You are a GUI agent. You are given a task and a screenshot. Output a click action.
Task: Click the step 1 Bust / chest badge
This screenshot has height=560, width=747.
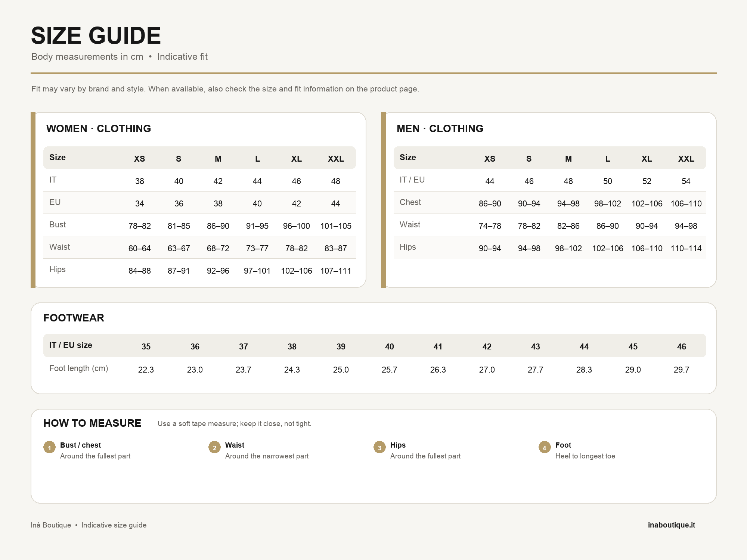49,447
